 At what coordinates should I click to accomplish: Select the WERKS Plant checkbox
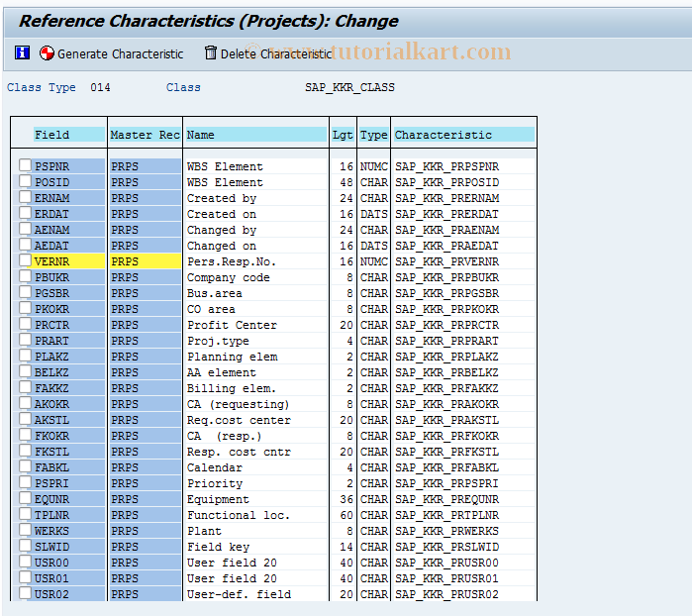[25, 530]
